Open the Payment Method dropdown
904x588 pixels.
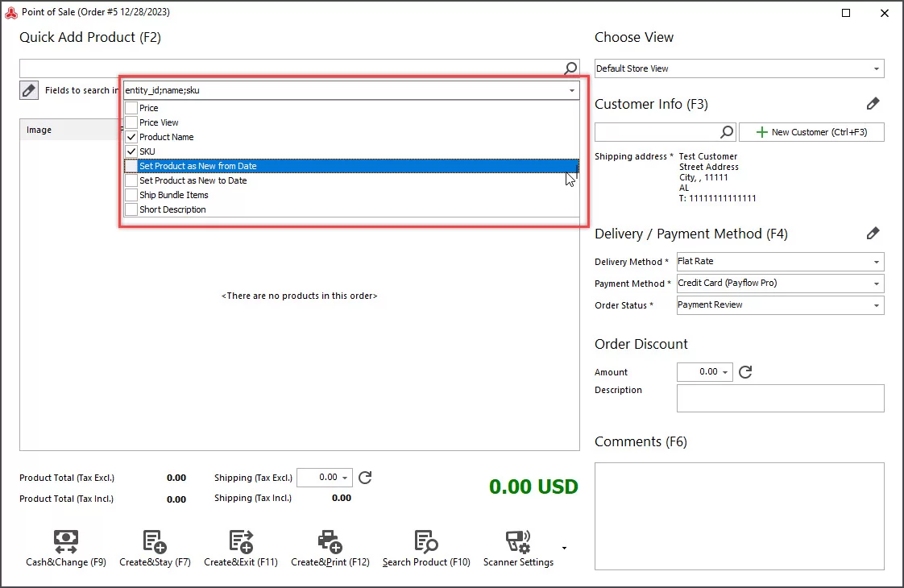(877, 284)
